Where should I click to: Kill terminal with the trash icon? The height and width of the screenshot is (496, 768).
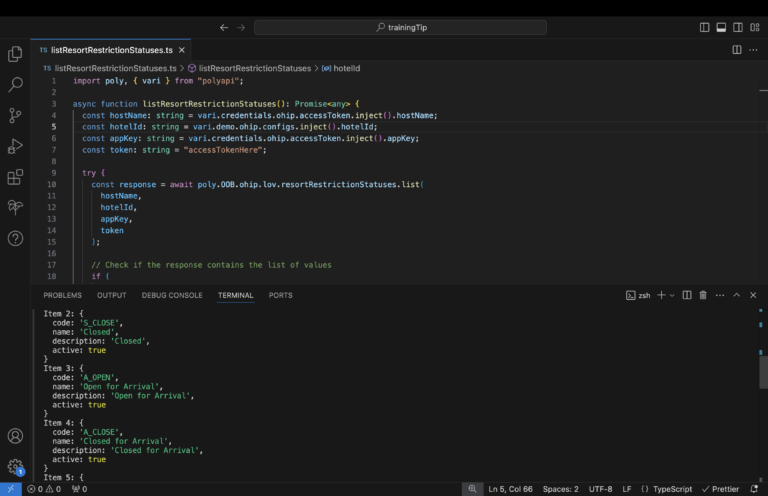click(703, 295)
